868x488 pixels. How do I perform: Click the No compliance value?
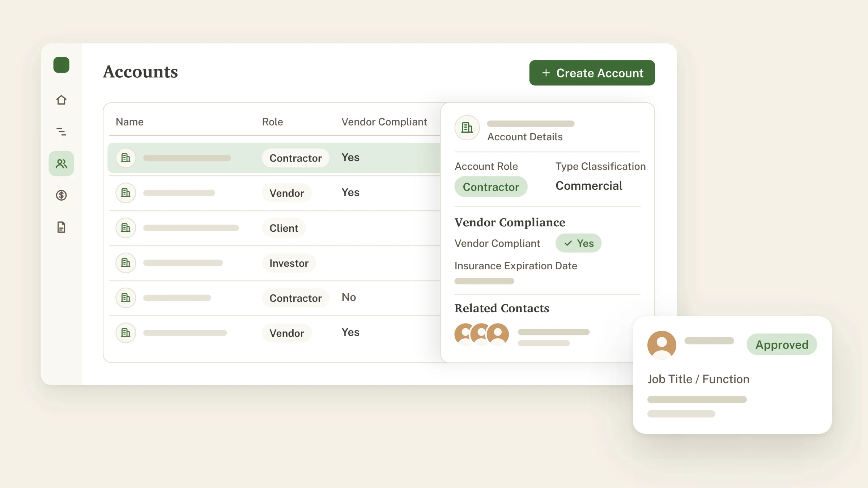(x=349, y=297)
